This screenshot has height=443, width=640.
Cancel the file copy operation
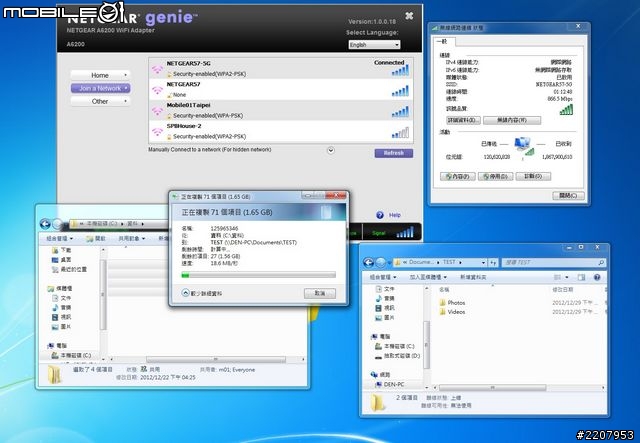tap(320, 293)
